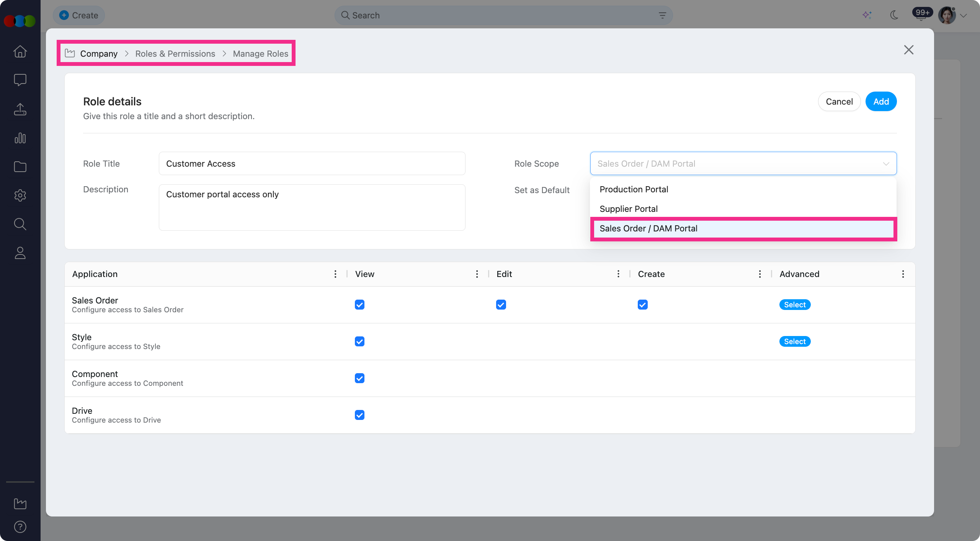Screen dimensions: 980x541
Task: Uncheck View for Drive
Action: tap(359, 415)
